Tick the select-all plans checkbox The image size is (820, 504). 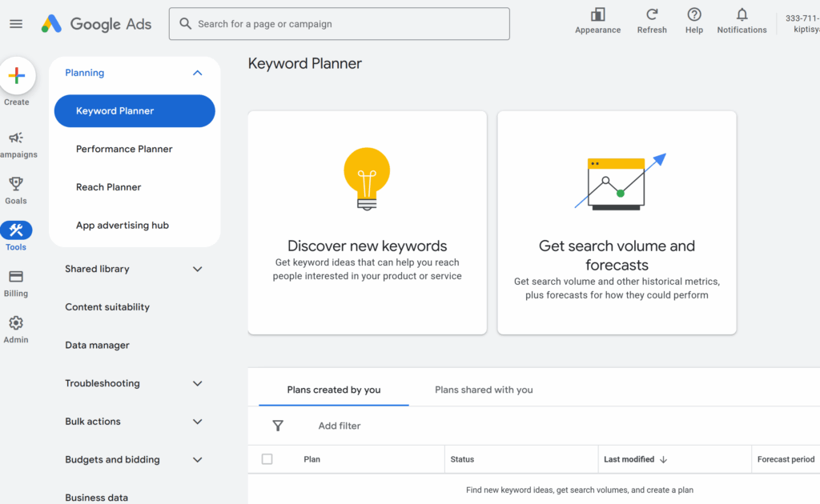click(267, 459)
